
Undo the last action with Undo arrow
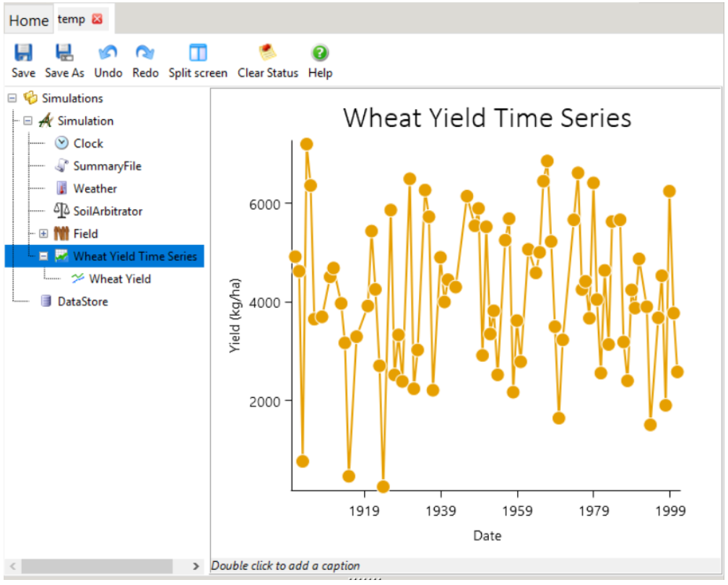tap(108, 53)
